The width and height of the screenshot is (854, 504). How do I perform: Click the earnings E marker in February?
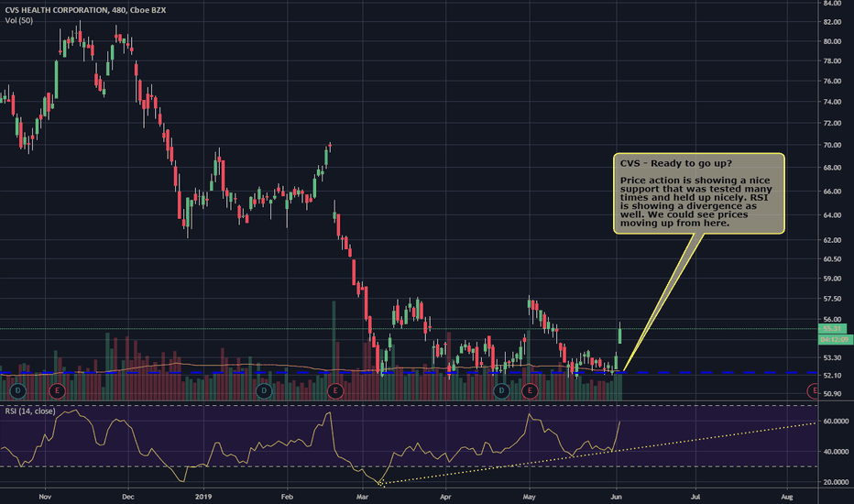point(335,390)
